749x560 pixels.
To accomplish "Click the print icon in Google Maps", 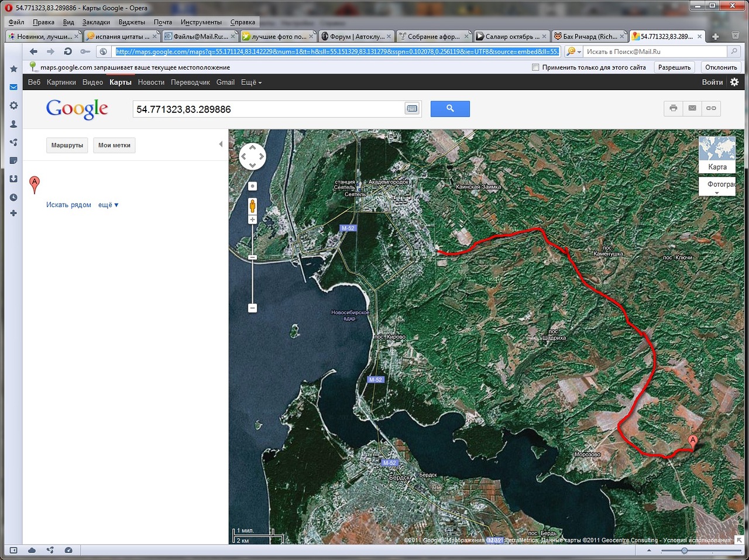I will coord(674,108).
